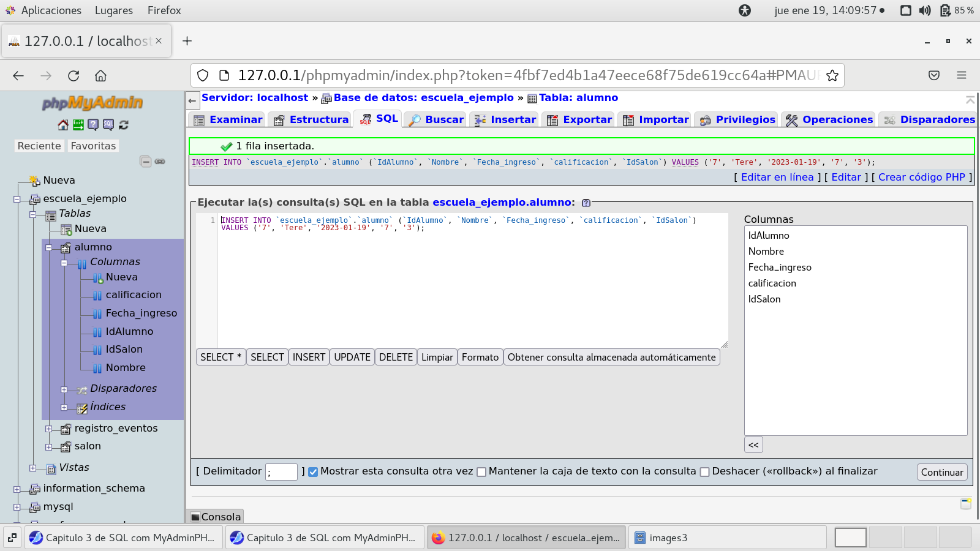Click the collapse all tree icon
Image resolution: width=980 pixels, height=551 pixels.
pos(145,162)
